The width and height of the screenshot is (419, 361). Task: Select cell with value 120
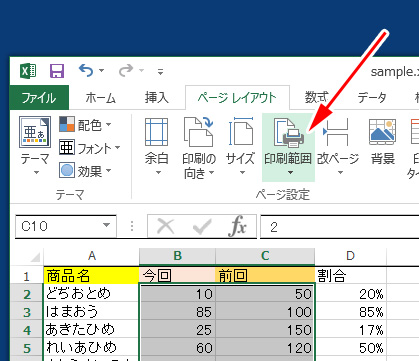click(265, 348)
